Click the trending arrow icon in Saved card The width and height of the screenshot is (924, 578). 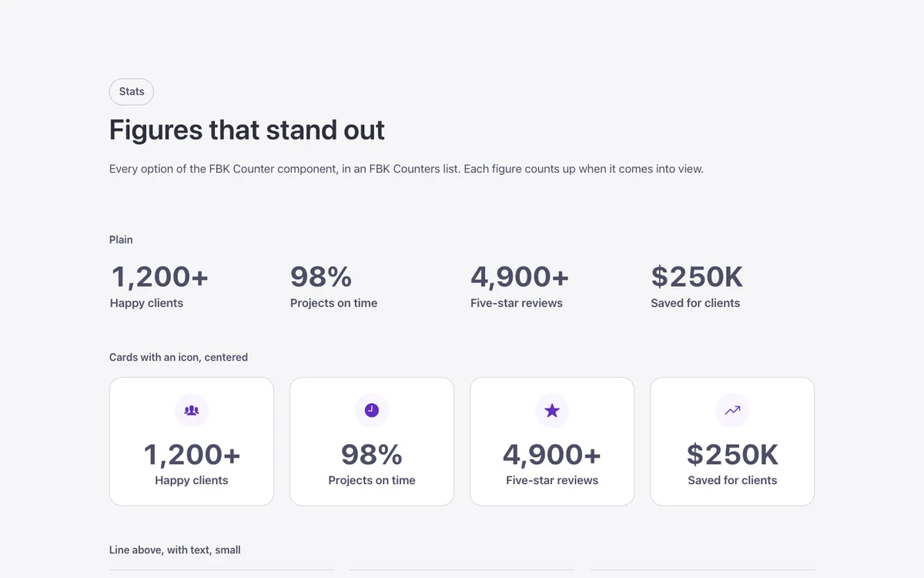[x=732, y=411]
